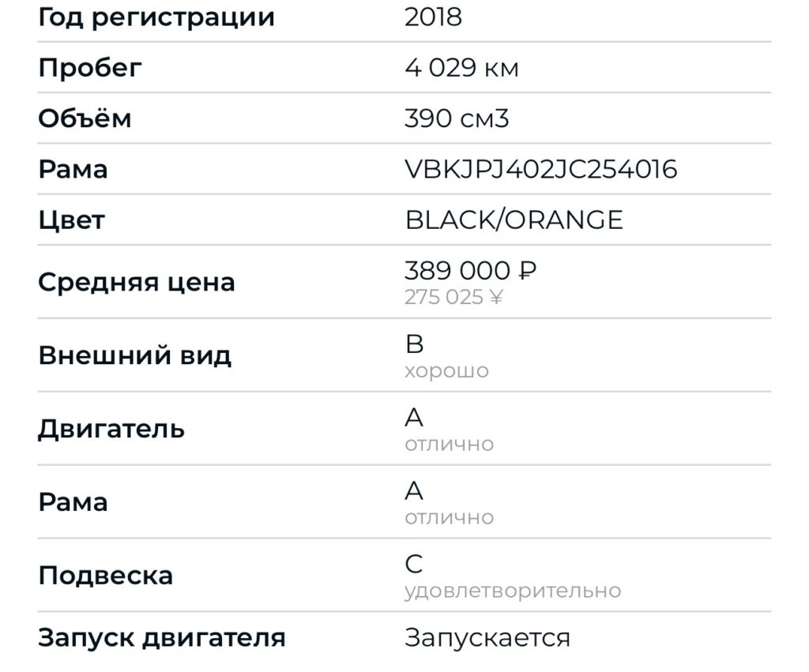809x672 pixels.
Task: Select the BLACK/ORANGE color value
Action: click(x=514, y=220)
